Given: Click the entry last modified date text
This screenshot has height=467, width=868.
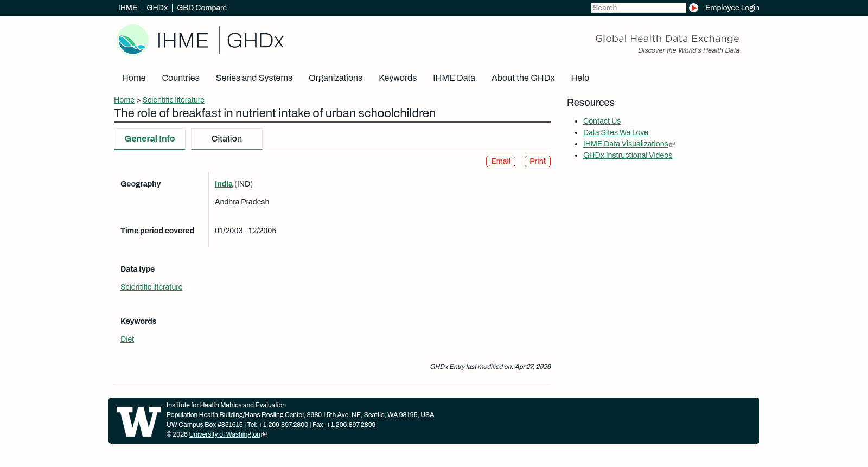Looking at the screenshot, I should (x=490, y=367).
